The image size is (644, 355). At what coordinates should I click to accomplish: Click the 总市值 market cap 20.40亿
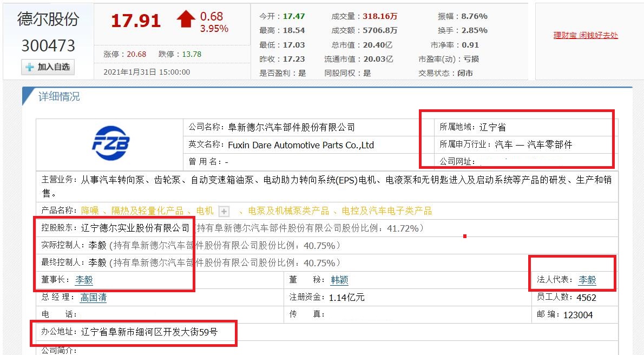378,45
